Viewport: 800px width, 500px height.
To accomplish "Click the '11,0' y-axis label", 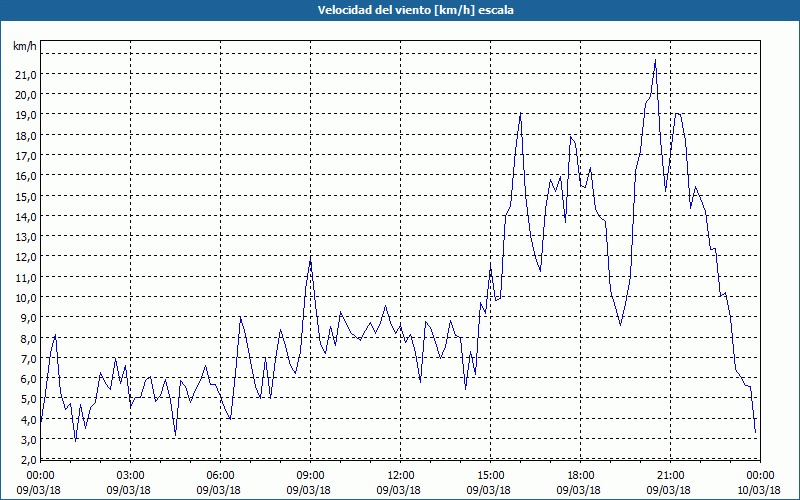I will [27, 278].
